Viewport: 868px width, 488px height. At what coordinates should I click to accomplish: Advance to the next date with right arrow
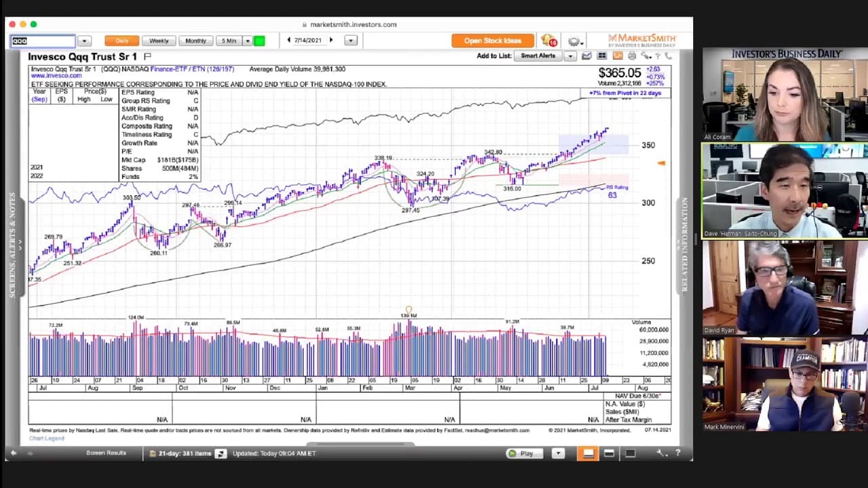(x=331, y=41)
